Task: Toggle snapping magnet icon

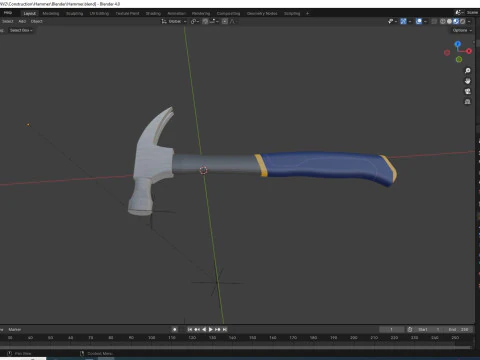Action: 205,21
